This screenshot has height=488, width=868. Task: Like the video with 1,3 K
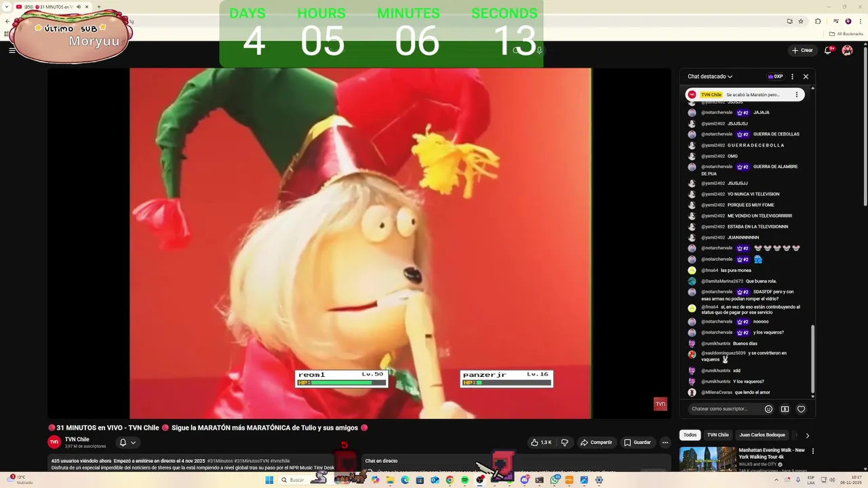(x=541, y=443)
